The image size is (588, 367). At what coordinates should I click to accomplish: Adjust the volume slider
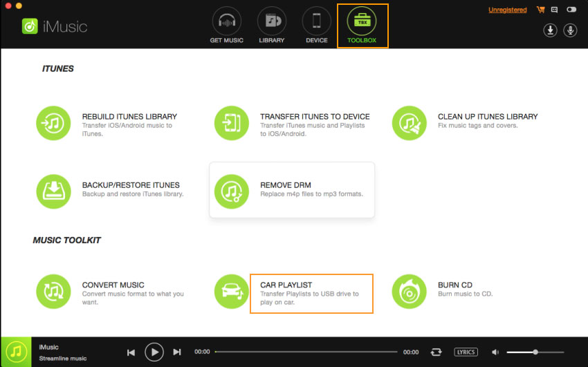[x=535, y=352]
